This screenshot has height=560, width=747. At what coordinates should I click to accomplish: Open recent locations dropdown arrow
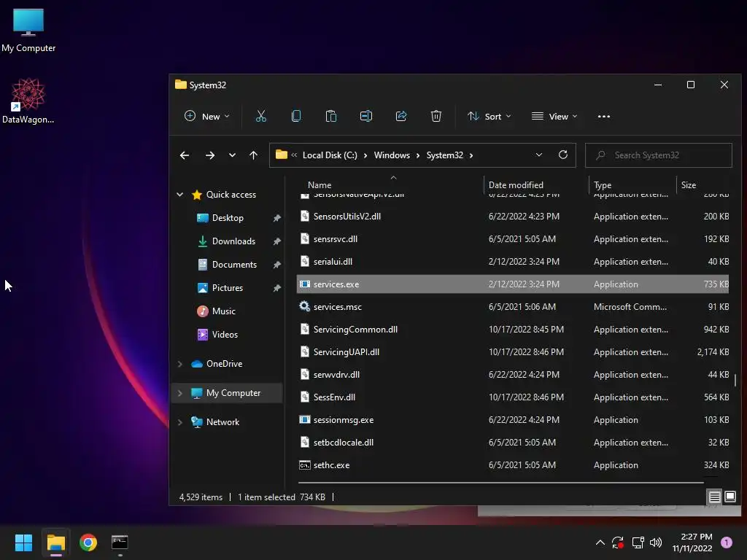232,155
